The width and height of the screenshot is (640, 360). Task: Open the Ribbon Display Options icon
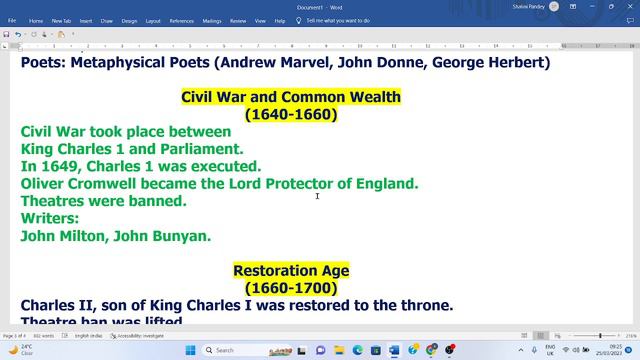click(573, 7)
